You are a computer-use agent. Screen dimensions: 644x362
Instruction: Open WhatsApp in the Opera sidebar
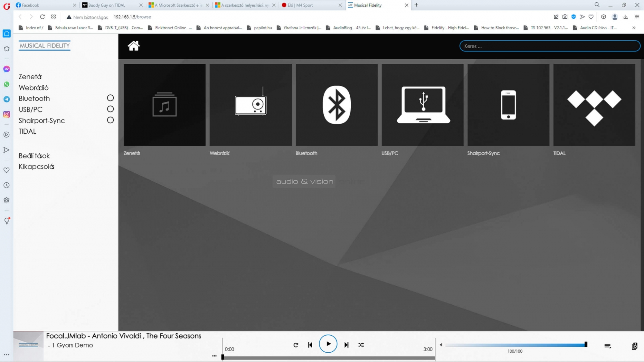point(6,84)
